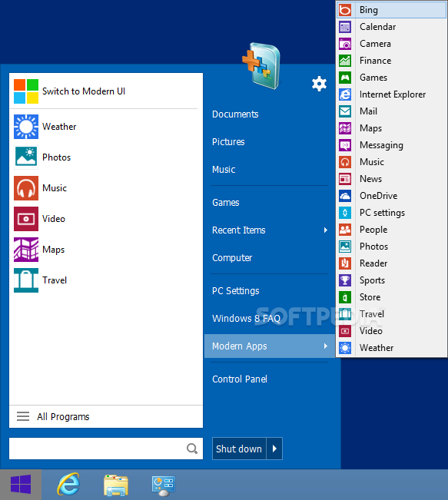Open Control Panel menu entry
This screenshot has height=500, width=448.
(x=240, y=379)
